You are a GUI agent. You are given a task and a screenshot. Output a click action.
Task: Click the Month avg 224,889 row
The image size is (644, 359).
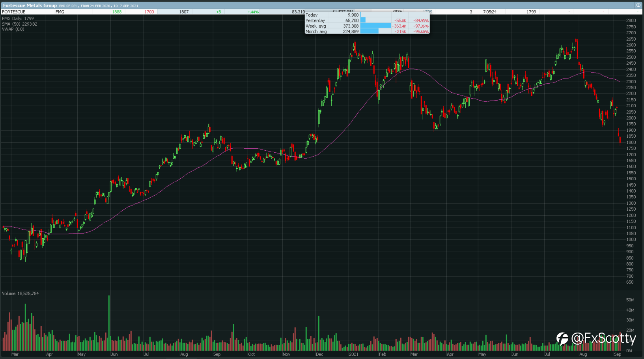[x=367, y=32]
